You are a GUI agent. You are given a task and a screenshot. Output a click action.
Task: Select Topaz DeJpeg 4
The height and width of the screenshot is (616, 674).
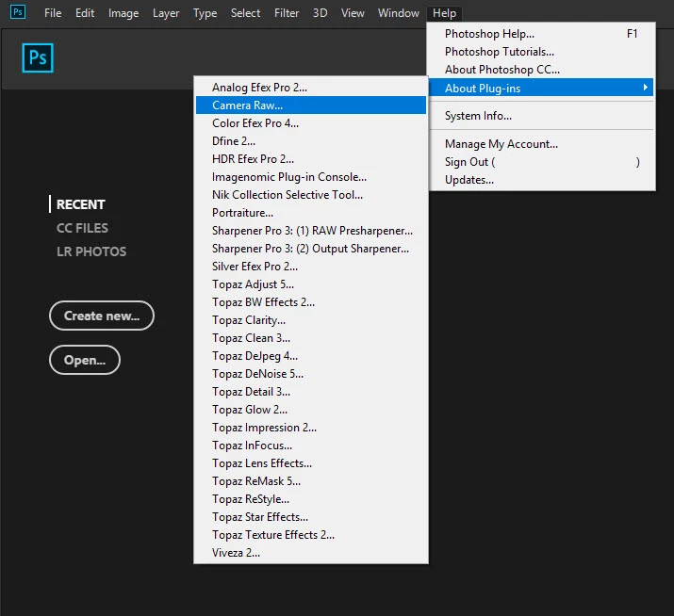311,356
